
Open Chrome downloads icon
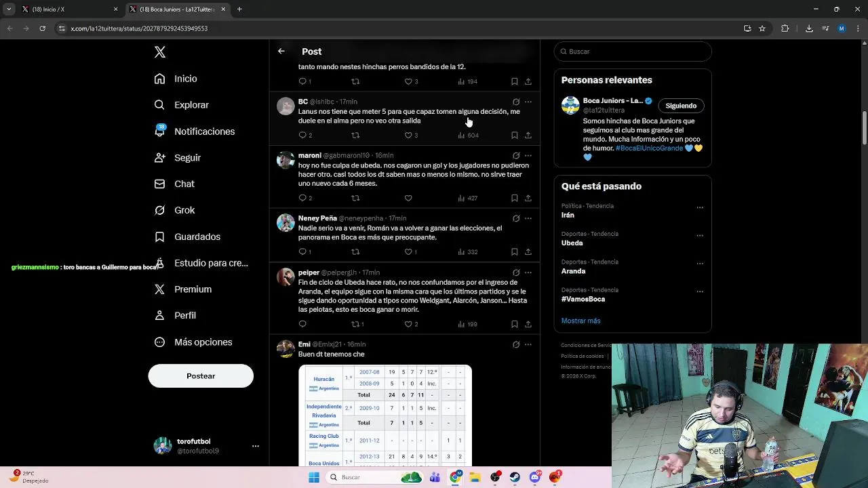(x=809, y=28)
